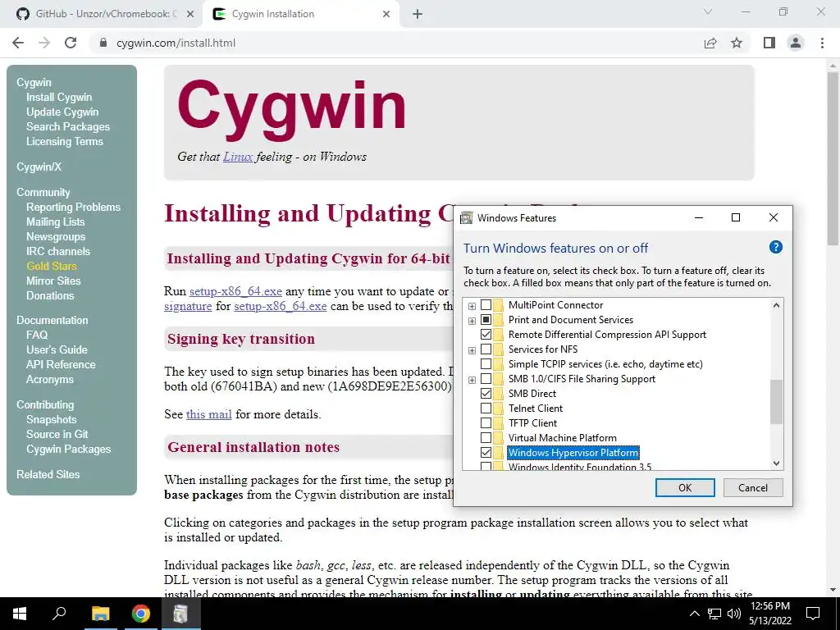The width and height of the screenshot is (840, 630).
Task: Click the share page icon in address bar
Action: (710, 43)
